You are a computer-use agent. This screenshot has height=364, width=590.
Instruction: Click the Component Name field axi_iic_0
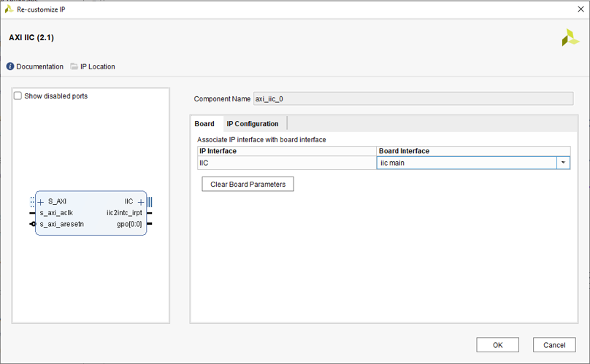point(413,99)
